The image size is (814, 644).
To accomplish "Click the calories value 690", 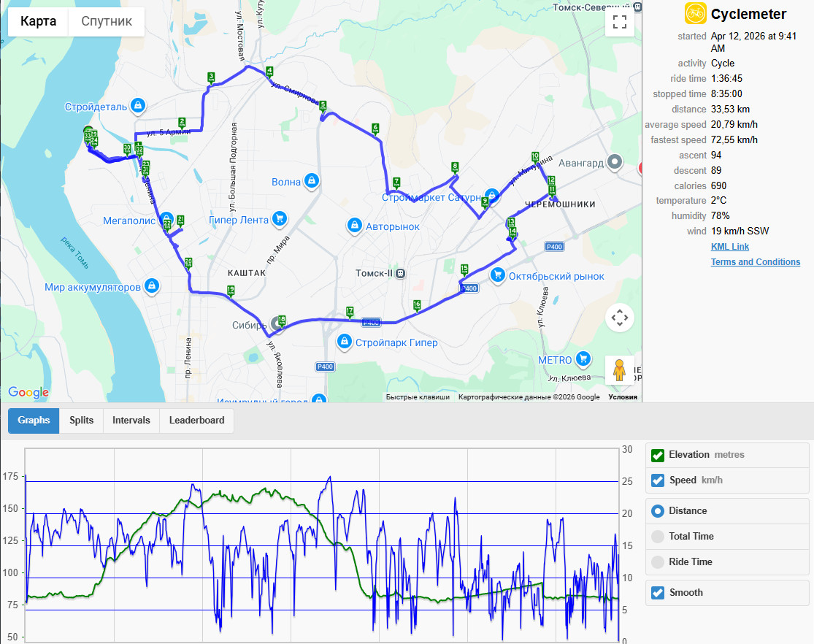I will pos(718,186).
